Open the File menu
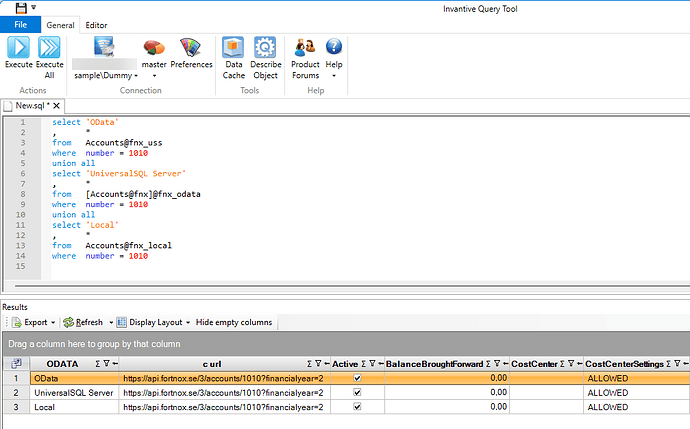Image resolution: width=690 pixels, height=429 pixels. (20, 24)
